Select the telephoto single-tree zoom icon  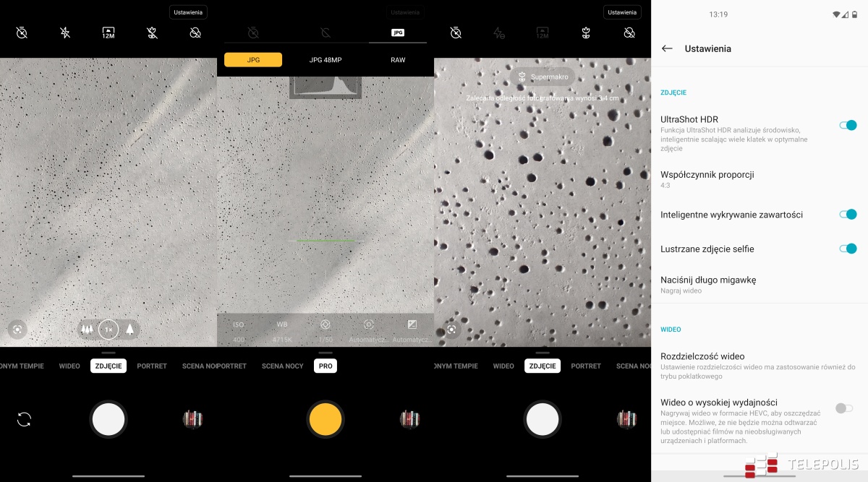click(130, 330)
